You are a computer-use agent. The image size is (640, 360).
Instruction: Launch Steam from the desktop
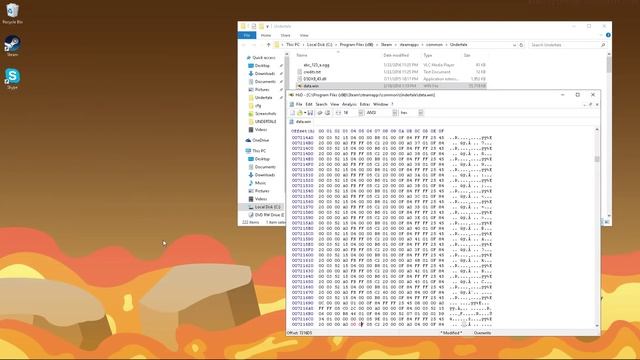tap(12, 45)
